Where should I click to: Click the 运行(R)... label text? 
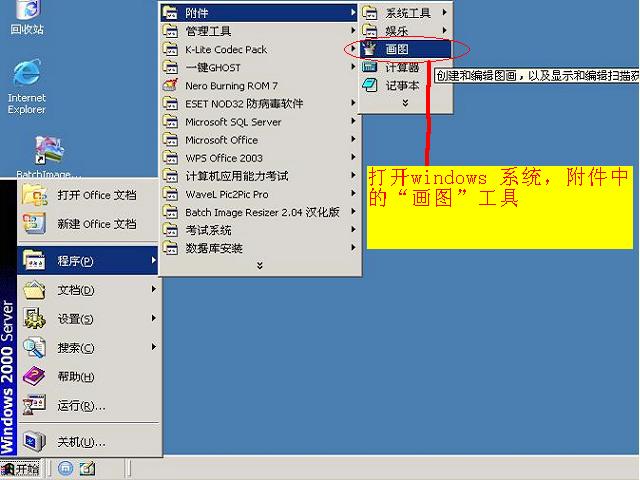(x=81, y=405)
